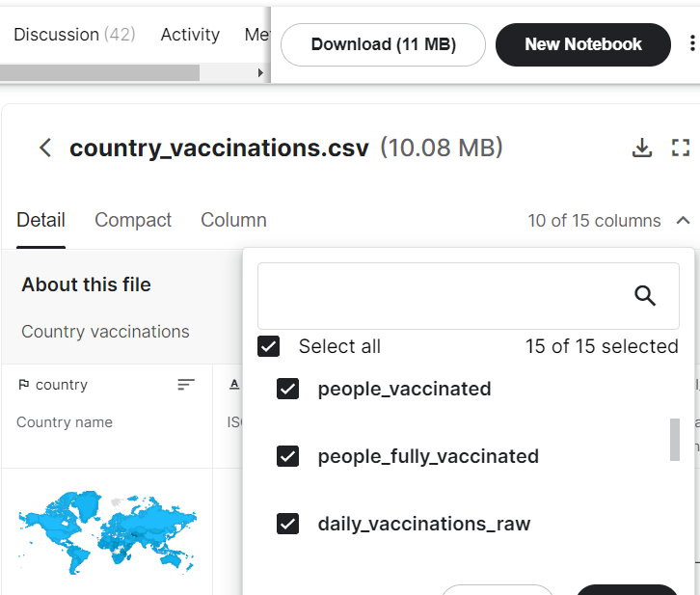700x595 pixels.
Task: Go back using the arrow before country_vaccinations.csv
Action: tap(44, 148)
